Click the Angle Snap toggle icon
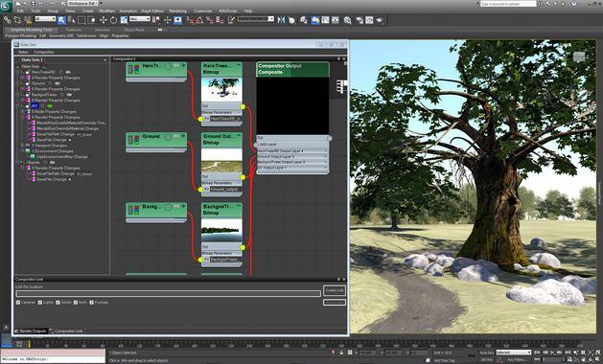The height and width of the screenshot is (364, 603). tap(199, 20)
